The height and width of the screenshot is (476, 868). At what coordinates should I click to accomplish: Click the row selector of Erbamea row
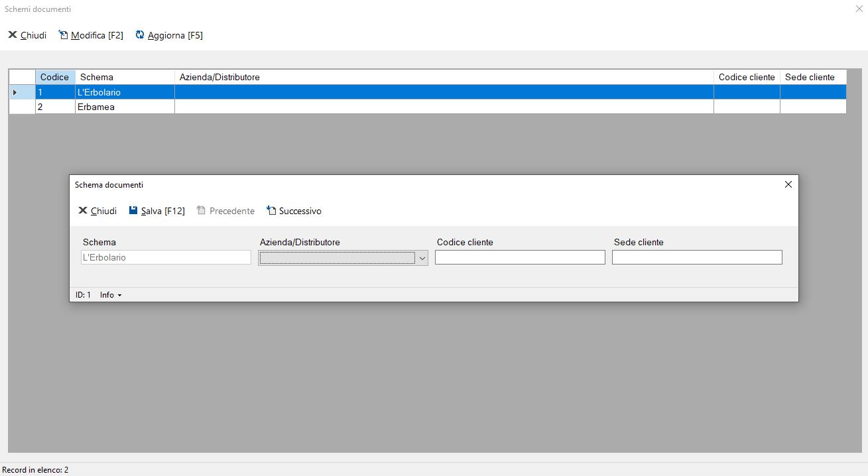(22, 107)
